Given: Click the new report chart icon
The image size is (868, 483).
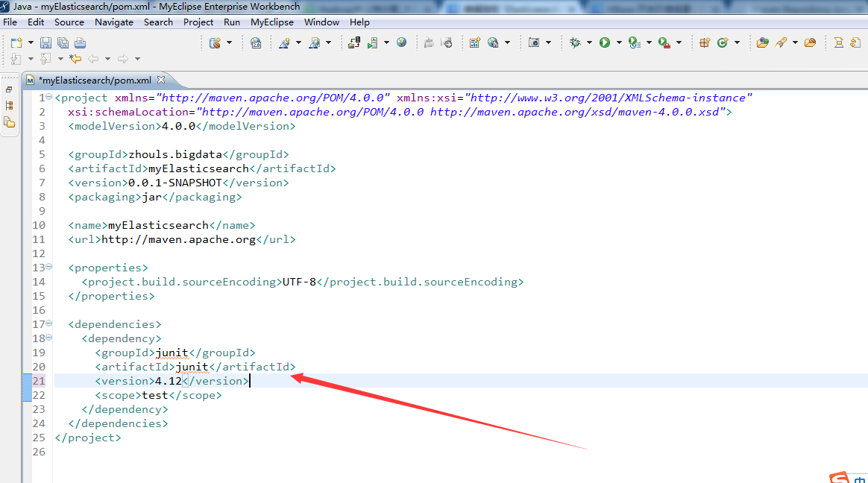Looking at the screenshot, I should 474,42.
